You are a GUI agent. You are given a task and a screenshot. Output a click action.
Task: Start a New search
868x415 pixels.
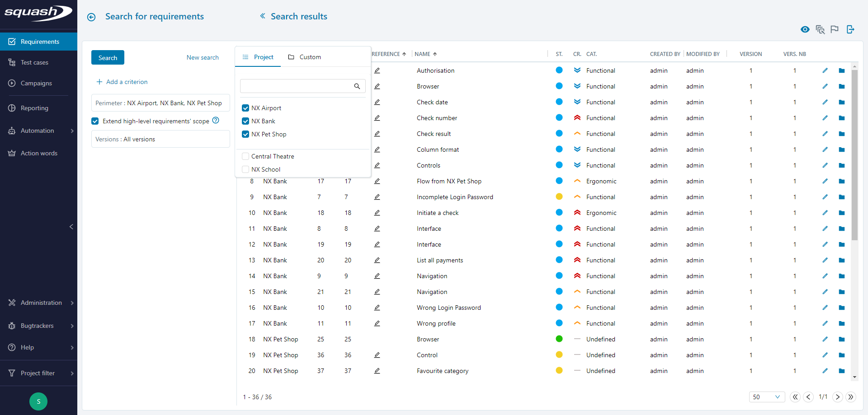click(x=203, y=57)
